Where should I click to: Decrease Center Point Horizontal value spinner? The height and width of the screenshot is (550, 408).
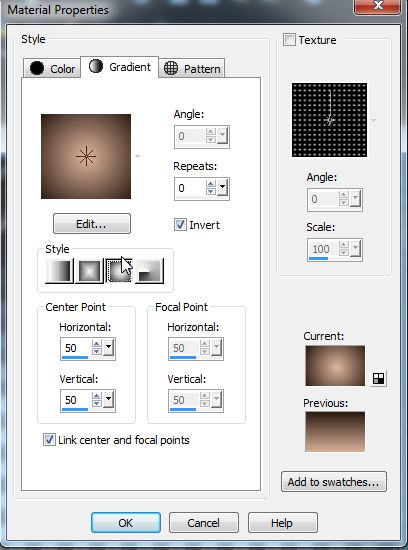coord(96,351)
